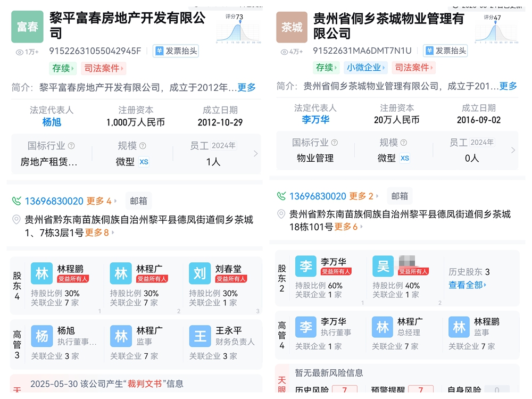The width and height of the screenshot is (532, 399).
Task: Open legal representative 李万华
Action: point(315,120)
